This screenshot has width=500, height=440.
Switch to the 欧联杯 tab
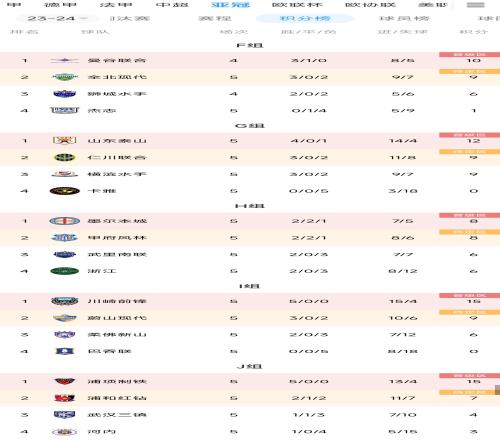[297, 5]
